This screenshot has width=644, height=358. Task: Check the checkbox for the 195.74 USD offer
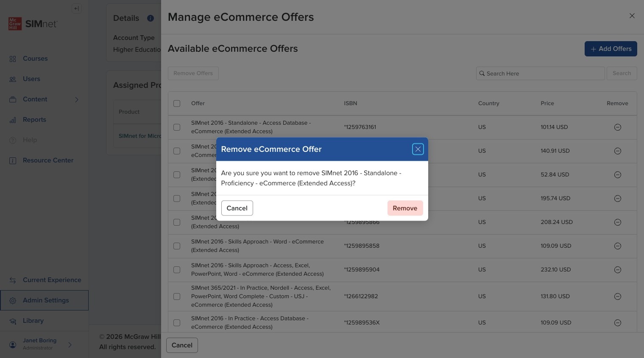click(x=177, y=199)
